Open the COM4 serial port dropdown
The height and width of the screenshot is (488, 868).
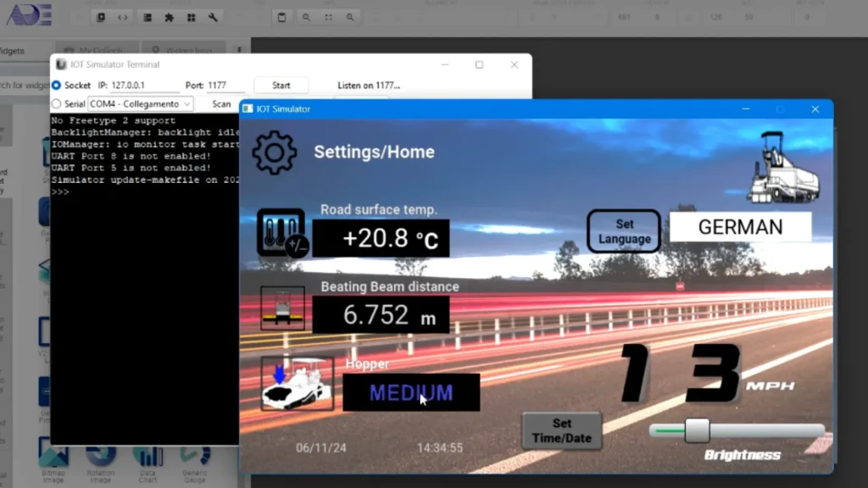pyautogui.click(x=141, y=104)
